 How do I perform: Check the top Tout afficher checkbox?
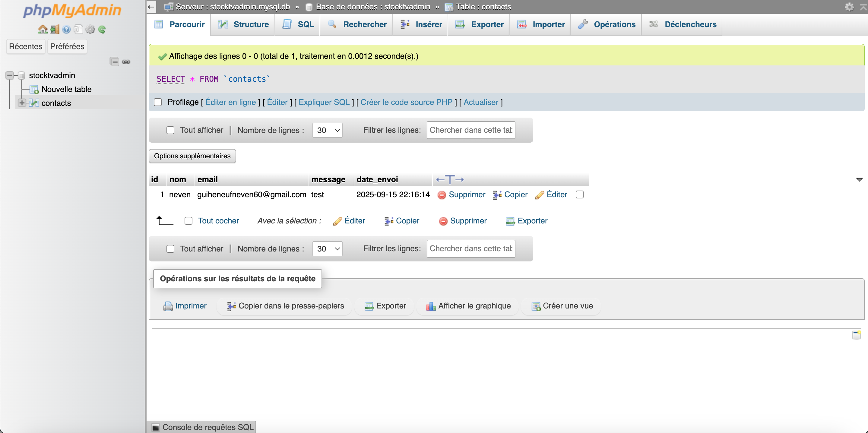click(x=170, y=130)
